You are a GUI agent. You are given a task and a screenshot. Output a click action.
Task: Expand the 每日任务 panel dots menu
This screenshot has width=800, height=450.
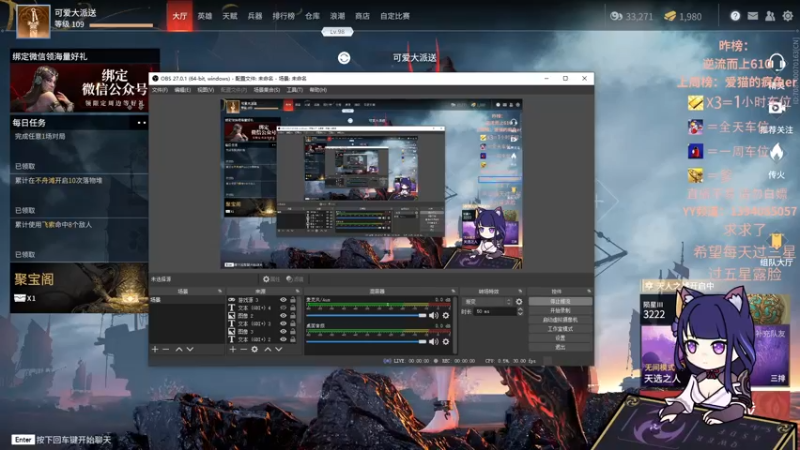click(141, 122)
